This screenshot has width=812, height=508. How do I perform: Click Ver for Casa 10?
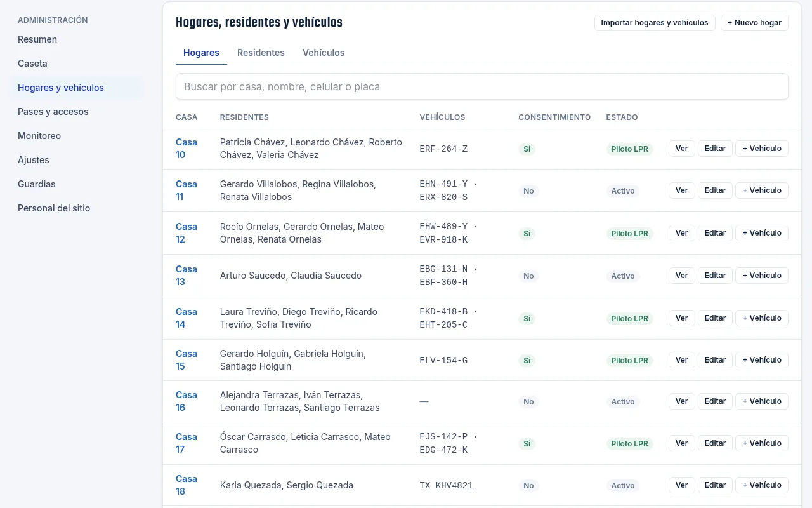click(682, 149)
